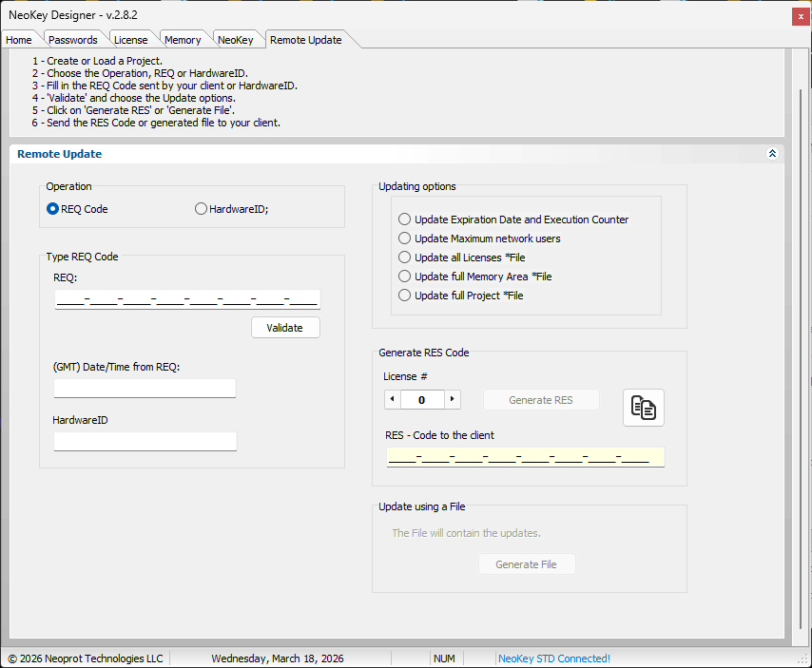Screen dimensions: 812x668
Task: Select Update full Project option
Action: point(405,296)
